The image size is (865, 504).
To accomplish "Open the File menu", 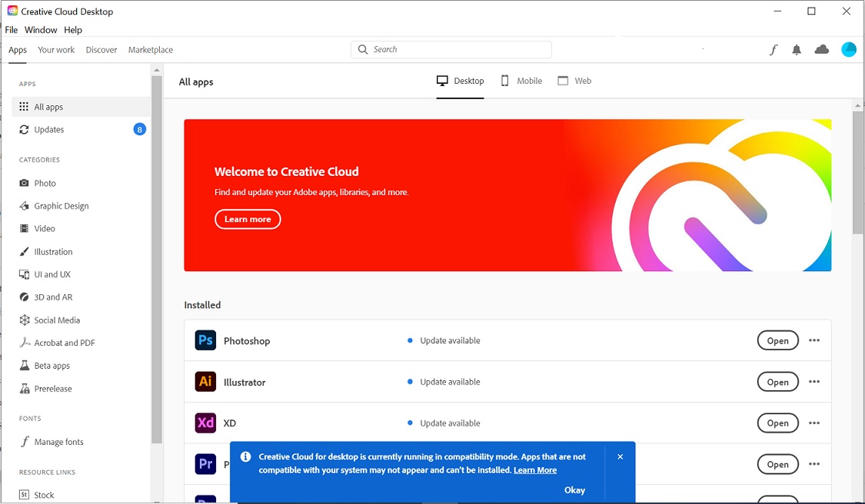I will click(x=11, y=30).
